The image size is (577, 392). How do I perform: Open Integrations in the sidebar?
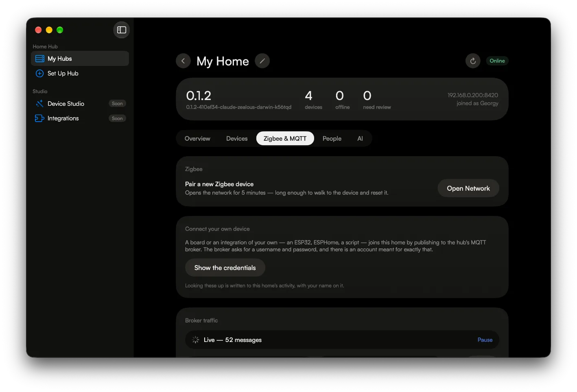(x=80, y=118)
